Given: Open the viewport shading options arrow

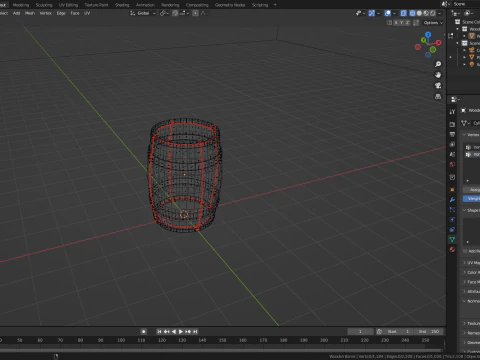Looking at the screenshot, I should [440, 13].
